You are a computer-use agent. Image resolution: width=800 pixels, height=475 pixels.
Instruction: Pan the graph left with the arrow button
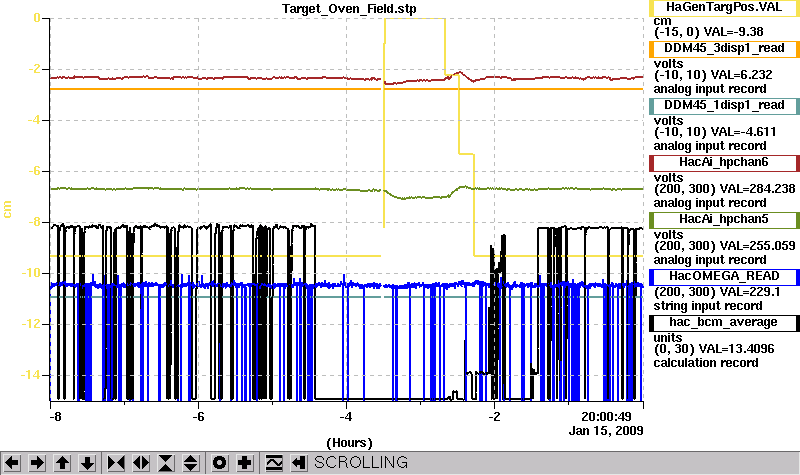pyautogui.click(x=12, y=463)
